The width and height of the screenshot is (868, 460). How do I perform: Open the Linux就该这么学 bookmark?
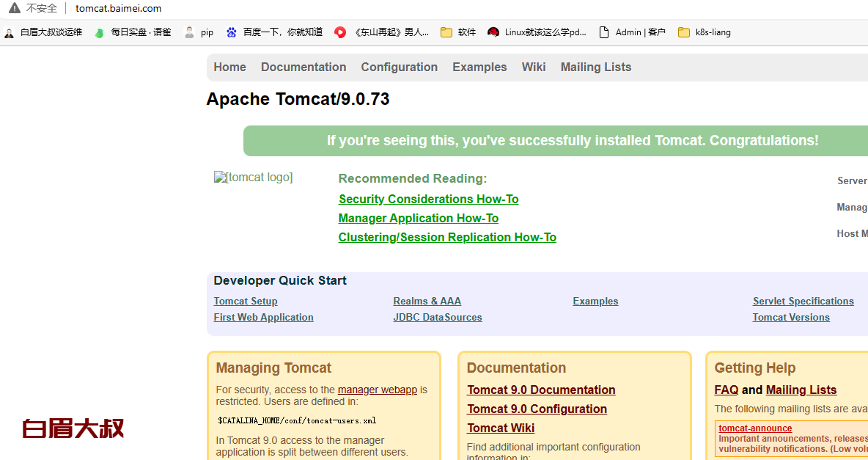click(537, 32)
